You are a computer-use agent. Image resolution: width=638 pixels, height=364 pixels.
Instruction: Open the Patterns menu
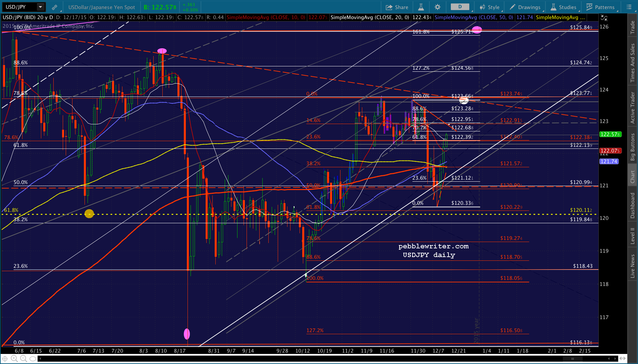click(600, 7)
